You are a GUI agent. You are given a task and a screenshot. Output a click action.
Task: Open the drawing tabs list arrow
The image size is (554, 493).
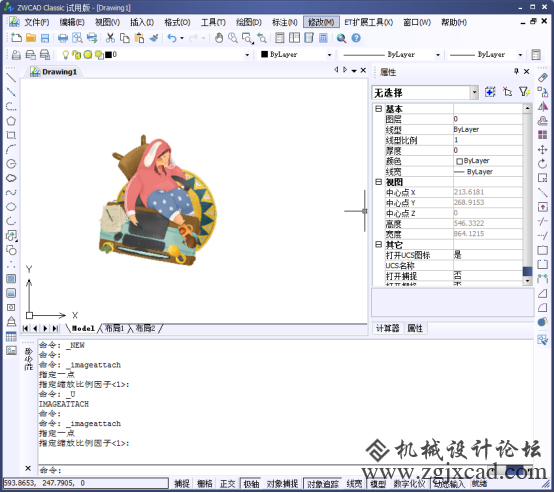(x=354, y=71)
